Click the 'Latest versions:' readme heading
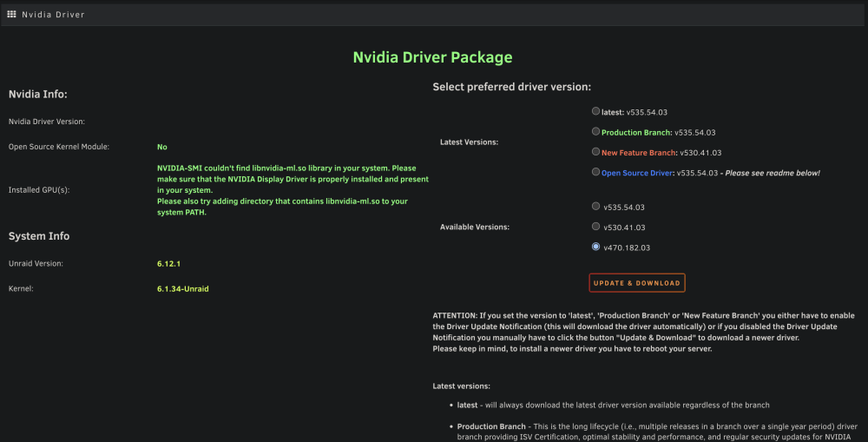 pos(461,386)
